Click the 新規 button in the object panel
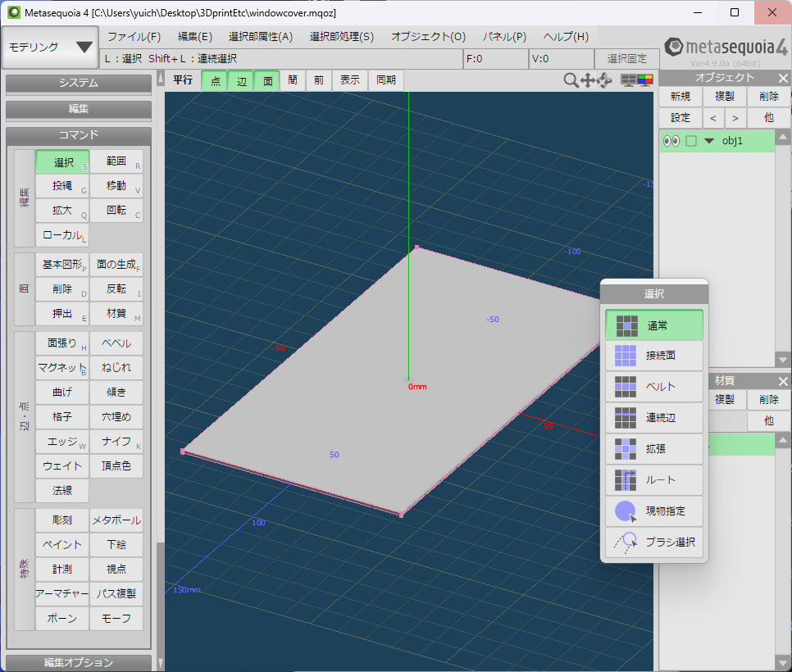This screenshot has width=792, height=672. (x=680, y=96)
